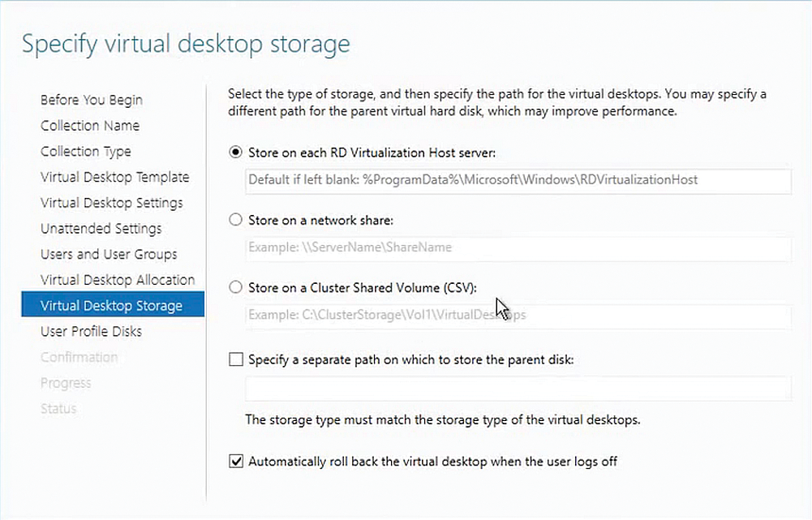The width and height of the screenshot is (812, 520).
Task: Go to 'Virtual Desktop Allocation' step
Action: [117, 280]
